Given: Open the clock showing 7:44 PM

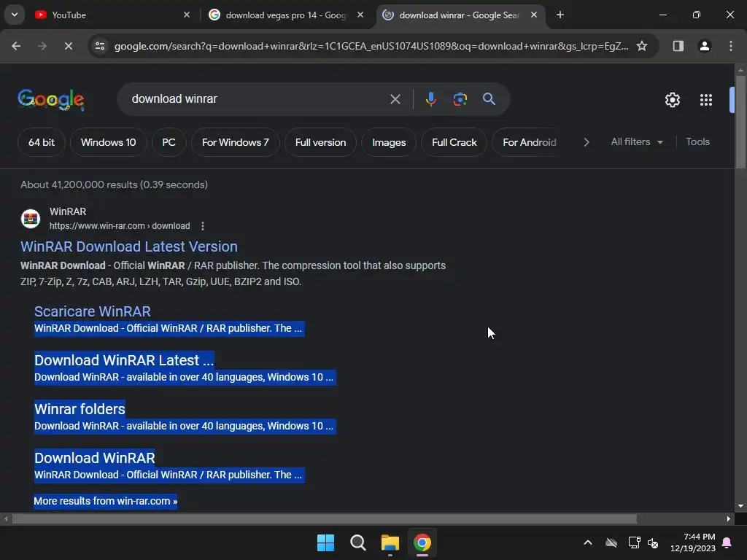Looking at the screenshot, I should [693, 542].
